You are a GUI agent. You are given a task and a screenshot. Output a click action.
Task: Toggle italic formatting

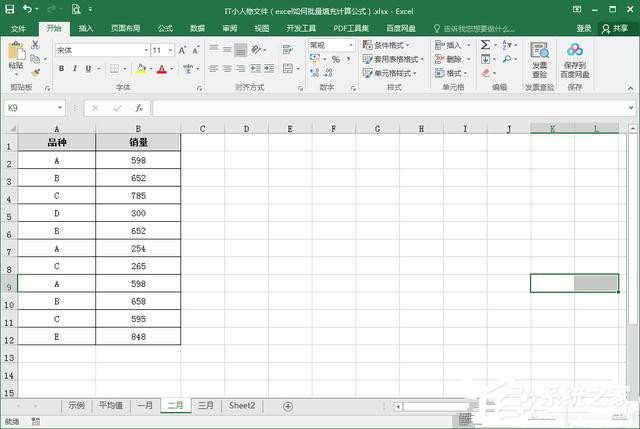(75, 69)
